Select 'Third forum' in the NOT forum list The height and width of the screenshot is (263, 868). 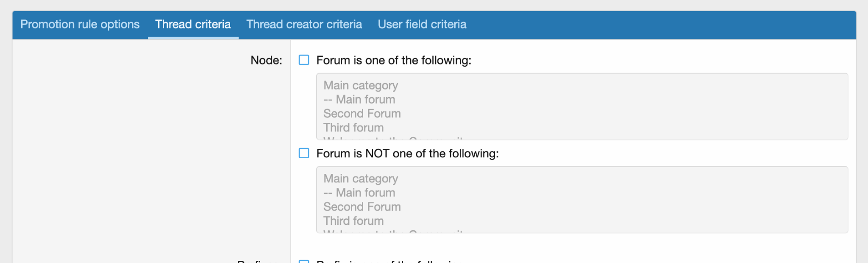pos(353,221)
